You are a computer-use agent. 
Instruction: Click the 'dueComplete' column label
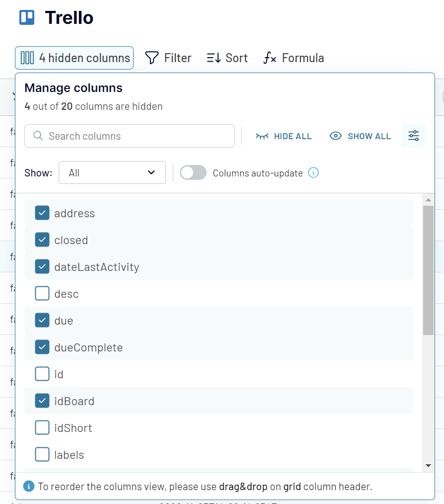89,347
